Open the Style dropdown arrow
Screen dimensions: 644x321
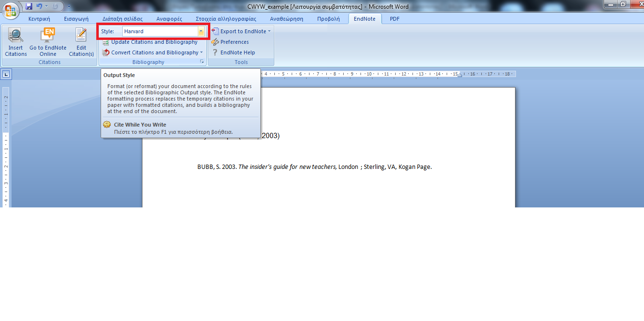[x=201, y=31]
